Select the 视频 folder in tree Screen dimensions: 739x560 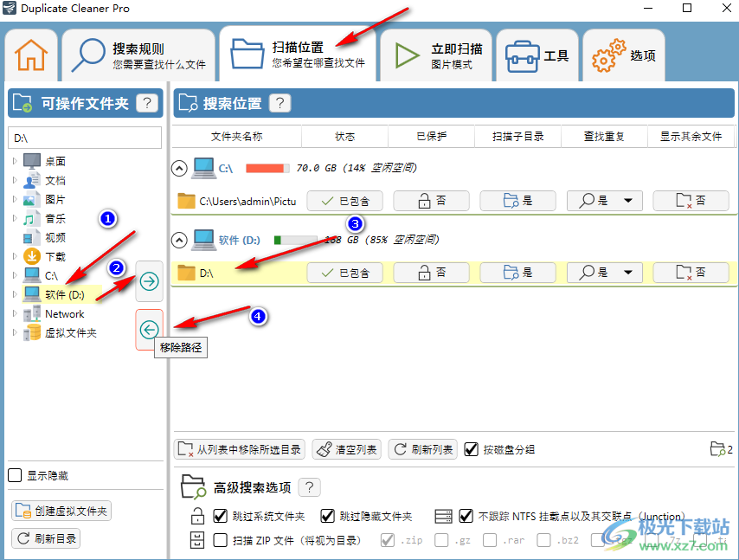point(55,237)
